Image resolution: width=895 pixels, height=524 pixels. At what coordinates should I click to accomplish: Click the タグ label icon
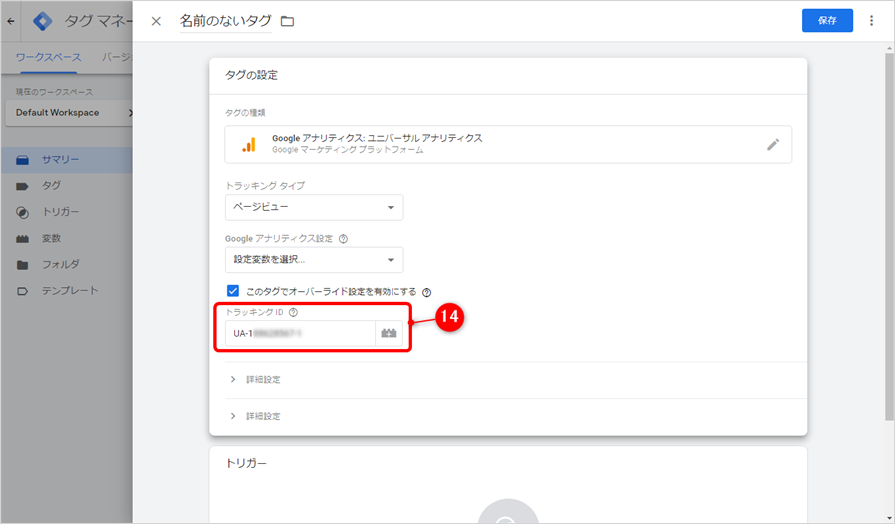pos(22,186)
